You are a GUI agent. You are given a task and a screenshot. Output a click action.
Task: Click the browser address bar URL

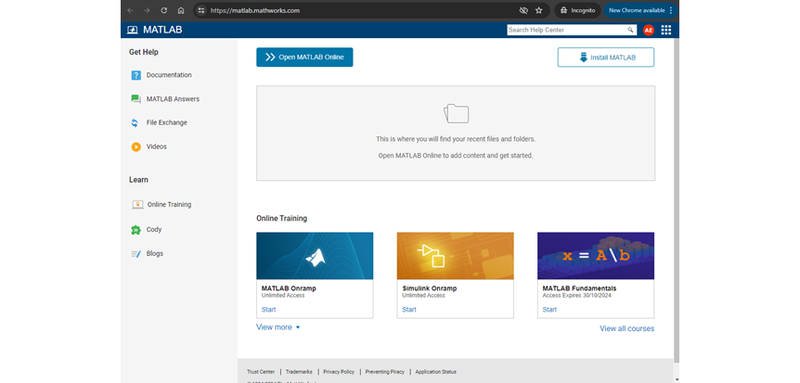(x=256, y=10)
